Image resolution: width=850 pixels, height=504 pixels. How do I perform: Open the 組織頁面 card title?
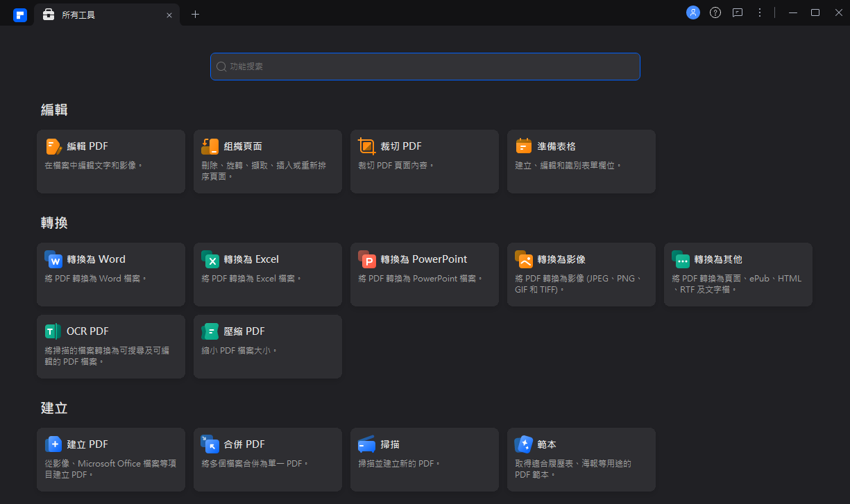[x=243, y=146]
